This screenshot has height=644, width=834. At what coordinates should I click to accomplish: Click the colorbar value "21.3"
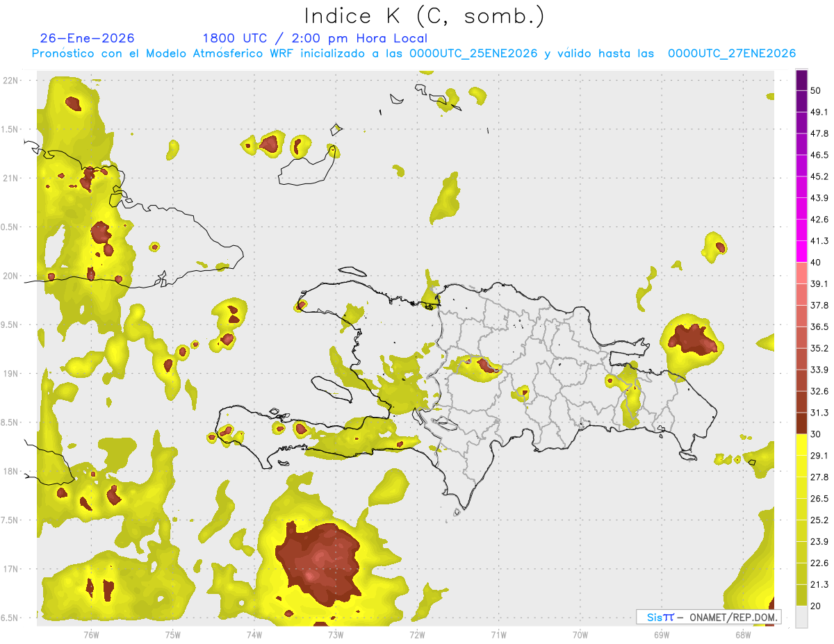[x=819, y=584]
